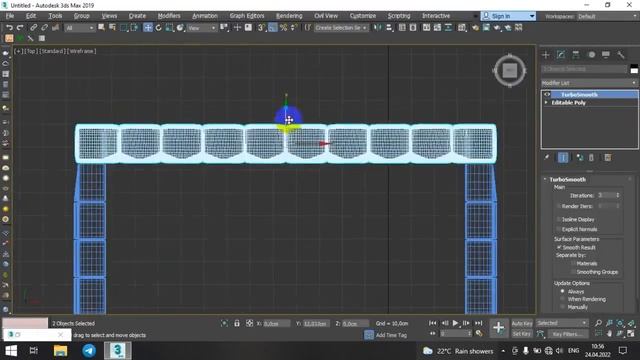Image resolution: width=640 pixels, height=360 pixels.
Task: Open the Create tab in command panel
Action: pyautogui.click(x=546, y=55)
